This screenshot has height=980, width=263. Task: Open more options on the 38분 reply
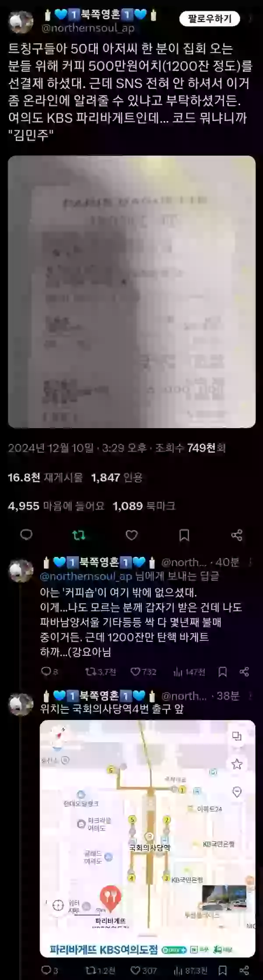tap(250, 695)
